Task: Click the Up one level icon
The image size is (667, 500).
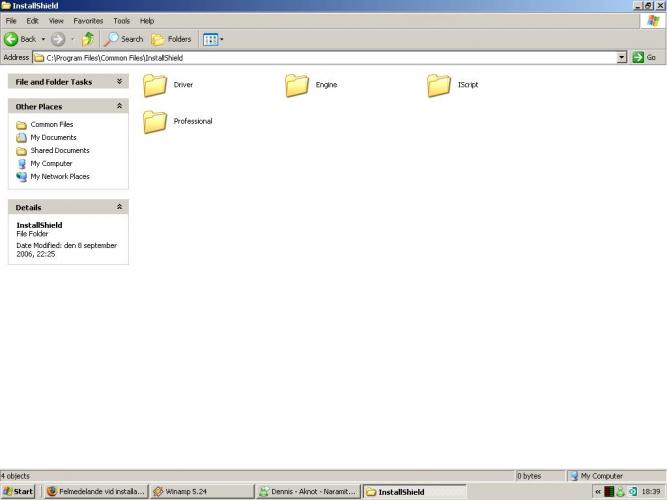Action: [x=88, y=39]
